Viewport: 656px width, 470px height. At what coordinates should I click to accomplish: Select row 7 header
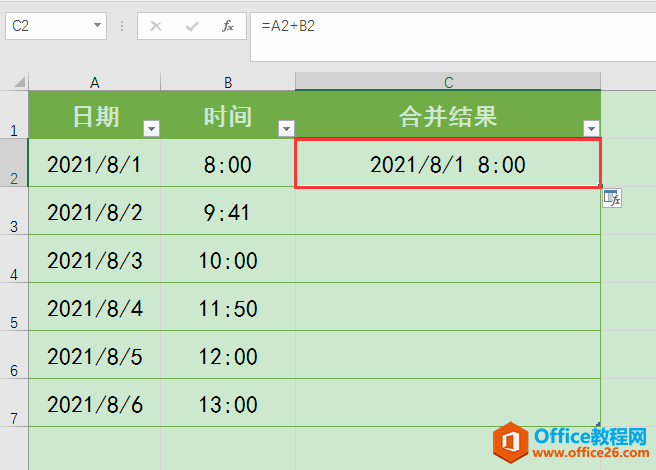click(14, 403)
